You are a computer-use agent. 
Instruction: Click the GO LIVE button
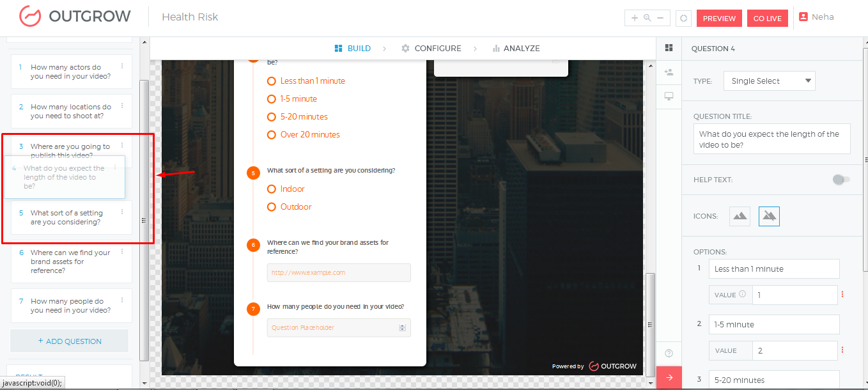[x=767, y=19]
